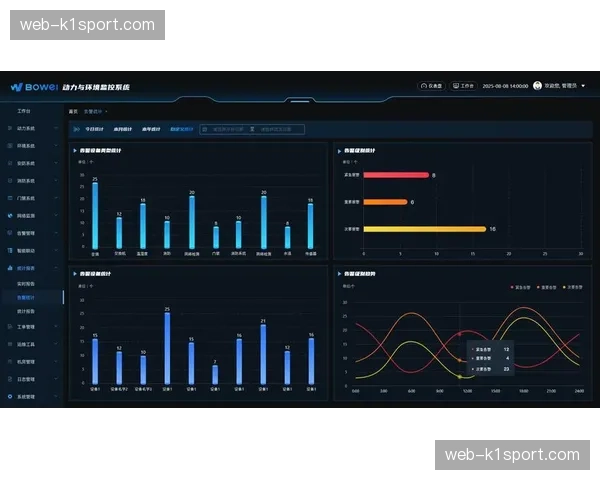
Task: Click the 工单管理 sidebar icon
Action: tap(11, 326)
